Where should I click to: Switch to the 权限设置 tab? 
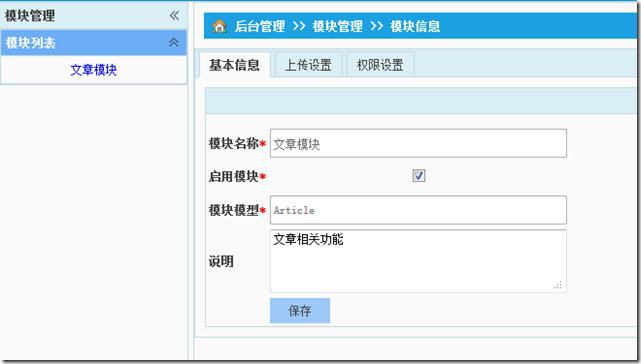[x=380, y=65]
